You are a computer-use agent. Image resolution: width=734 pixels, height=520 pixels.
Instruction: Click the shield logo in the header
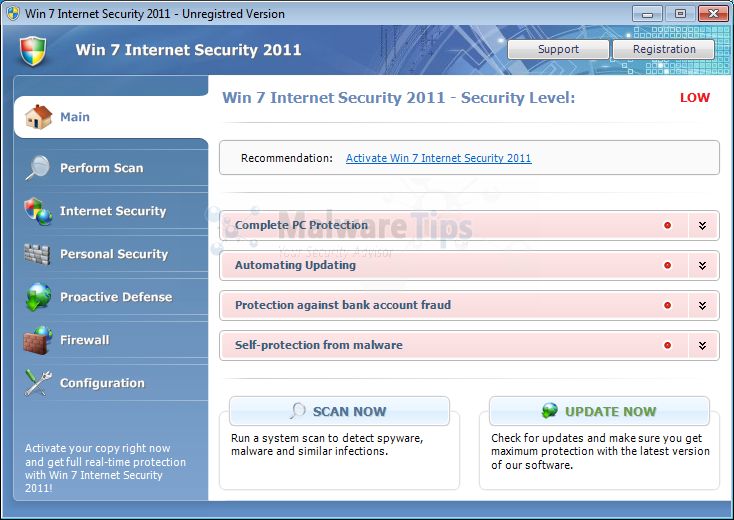[x=33, y=50]
